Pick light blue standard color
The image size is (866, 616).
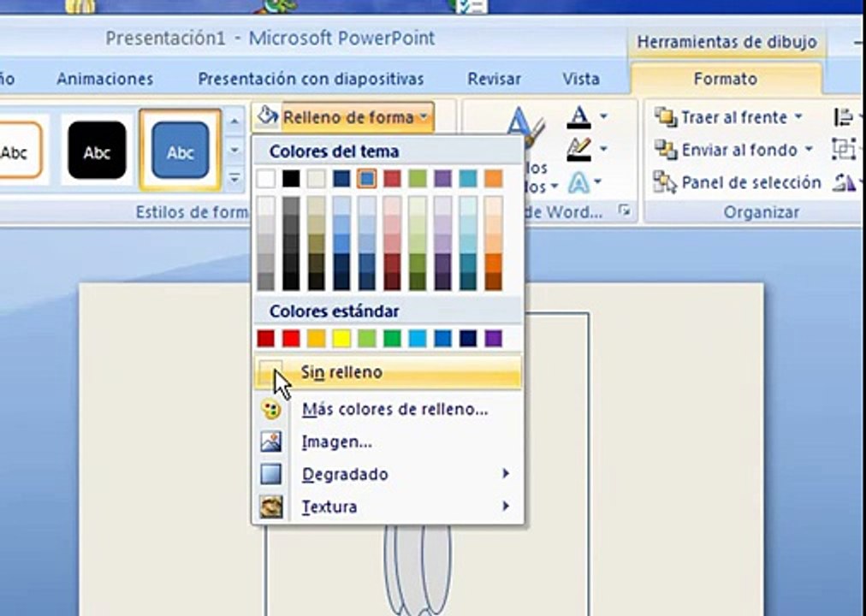click(x=418, y=338)
